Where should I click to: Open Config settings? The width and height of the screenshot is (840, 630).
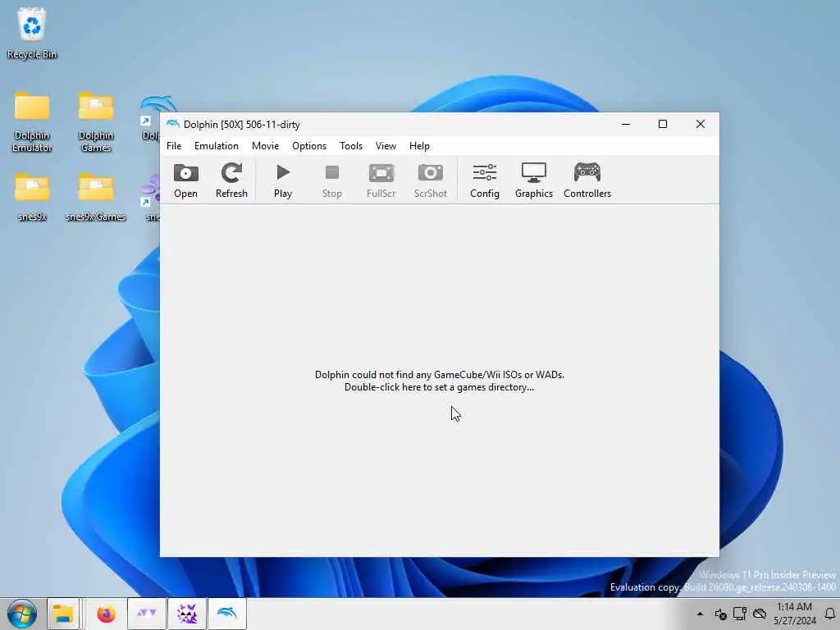tap(484, 180)
